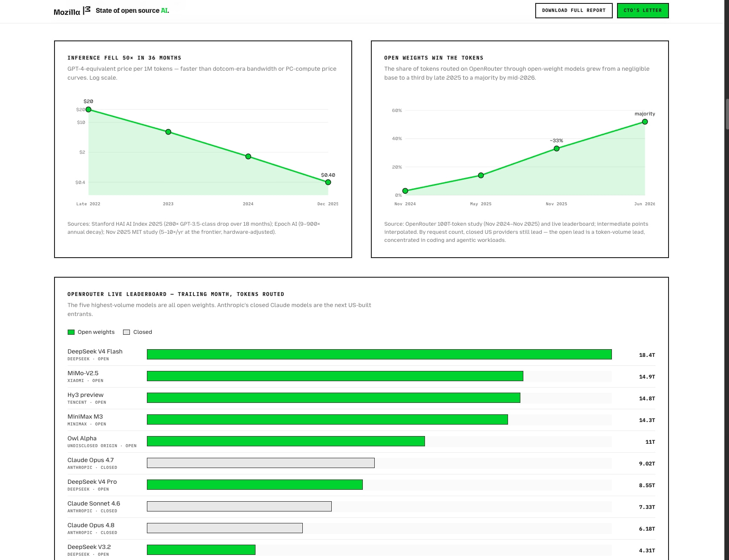The height and width of the screenshot is (560, 729).
Task: Click the 'Jun 2026' axis label
Action: 645,204
